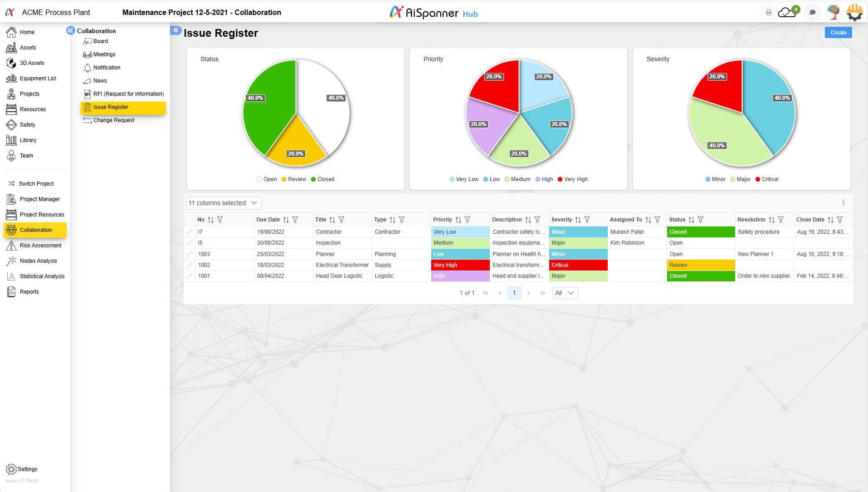This screenshot has height=492, width=868.
Task: Open the 11 columns selected dropdown
Action: (x=223, y=203)
